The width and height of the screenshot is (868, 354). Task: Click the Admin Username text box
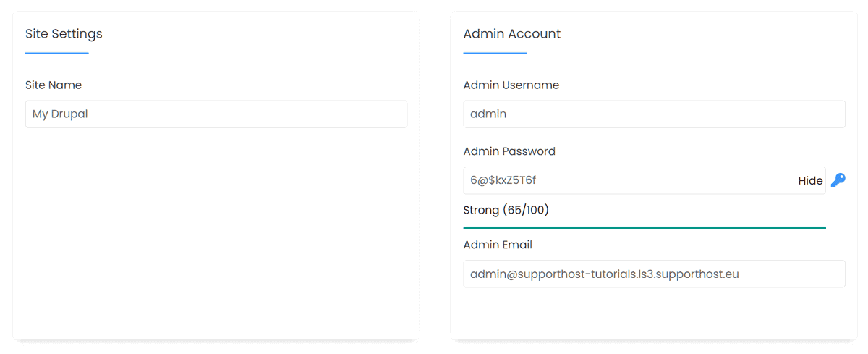(654, 114)
